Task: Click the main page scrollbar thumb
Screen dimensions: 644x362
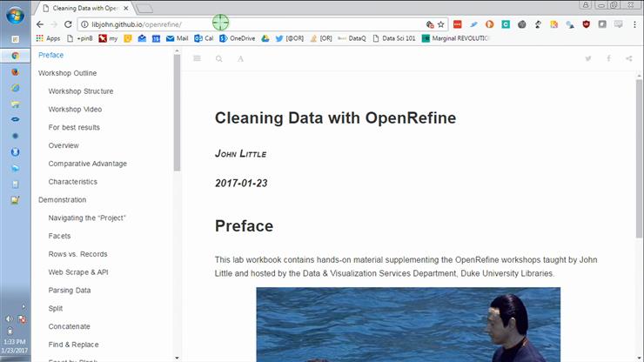Action: coord(639,158)
